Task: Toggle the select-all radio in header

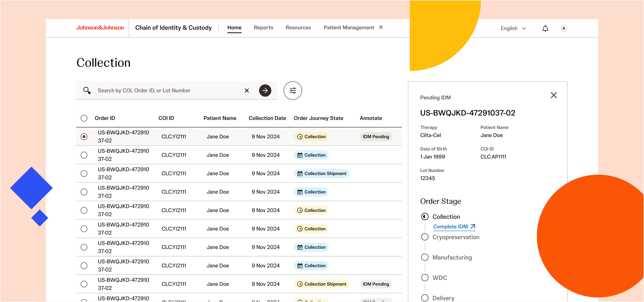Action: (84, 118)
